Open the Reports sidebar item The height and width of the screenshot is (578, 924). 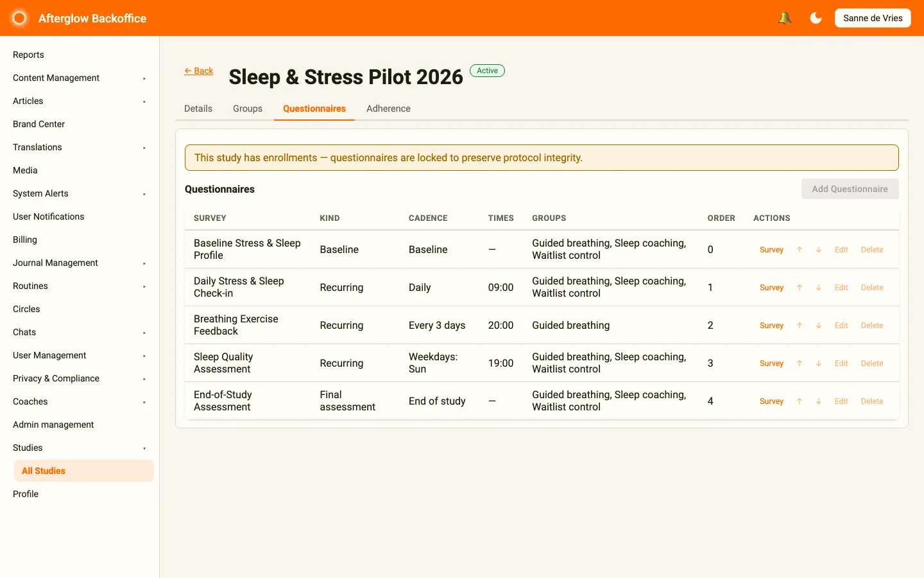[80, 55]
